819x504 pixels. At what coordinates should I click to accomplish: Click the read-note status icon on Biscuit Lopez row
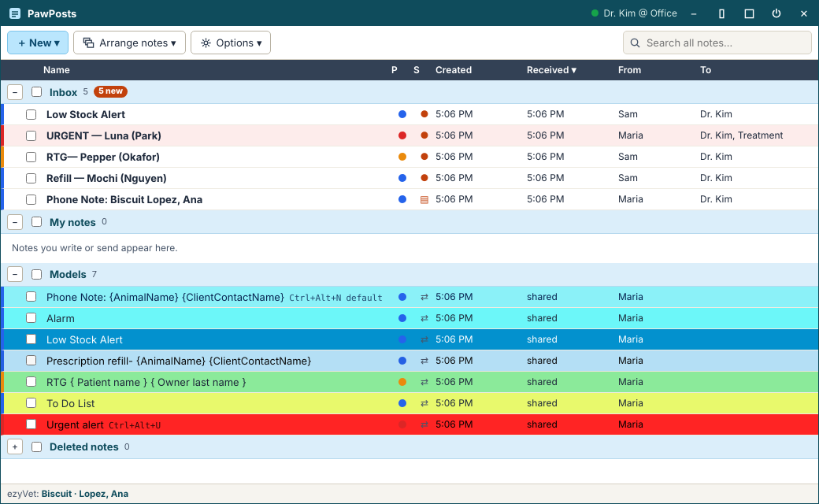424,199
